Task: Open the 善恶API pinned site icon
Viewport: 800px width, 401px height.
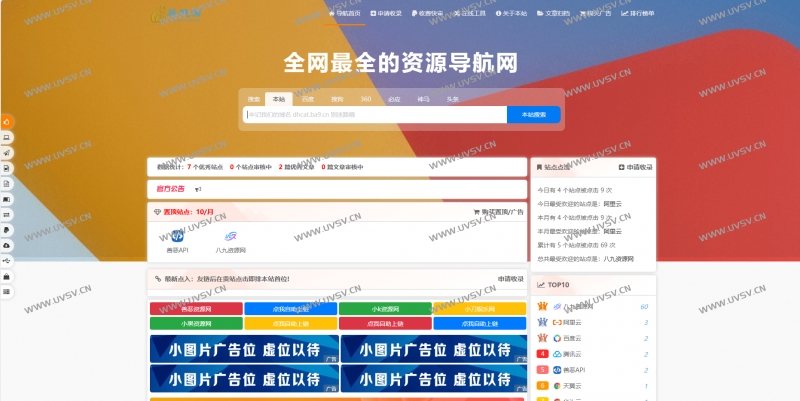Action: click(x=177, y=236)
